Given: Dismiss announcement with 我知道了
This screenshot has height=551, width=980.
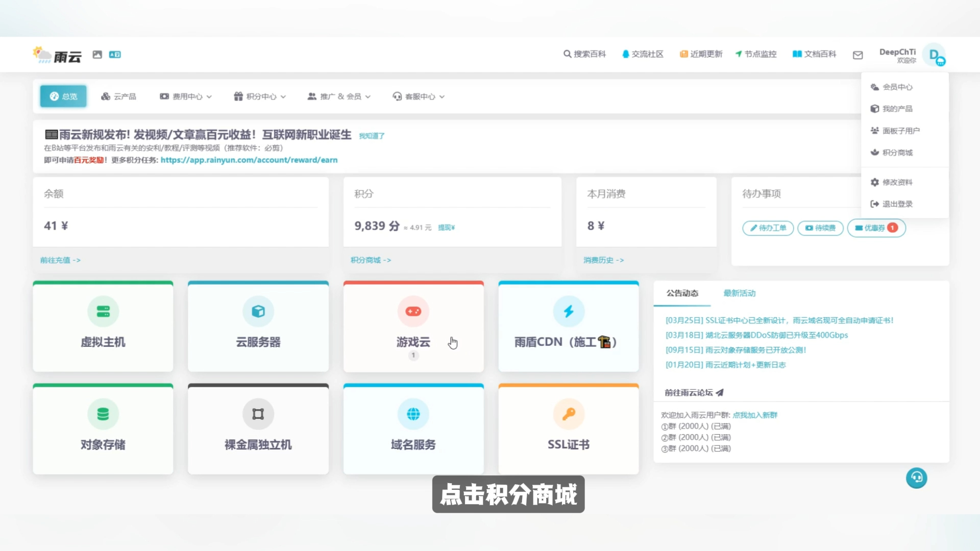Looking at the screenshot, I should [x=372, y=136].
